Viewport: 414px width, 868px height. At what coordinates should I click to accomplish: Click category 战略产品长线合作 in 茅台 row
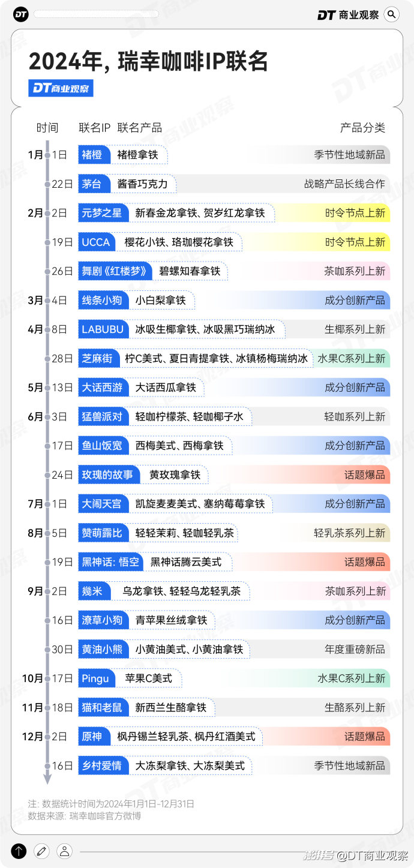tap(344, 184)
